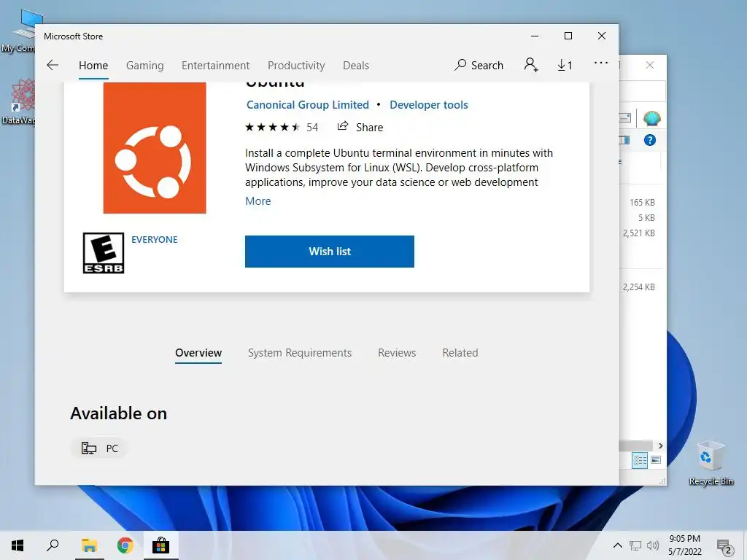Open File Explorer from the taskbar

(x=89, y=545)
